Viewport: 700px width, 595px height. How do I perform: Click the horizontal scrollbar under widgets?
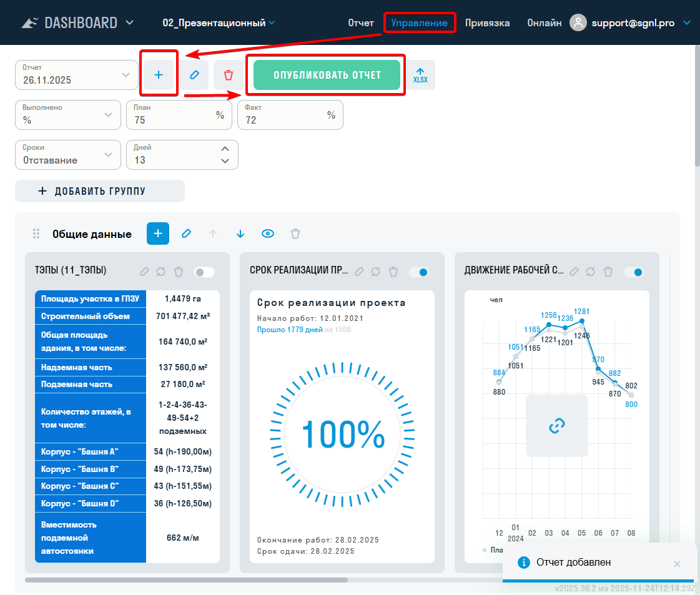point(186,580)
